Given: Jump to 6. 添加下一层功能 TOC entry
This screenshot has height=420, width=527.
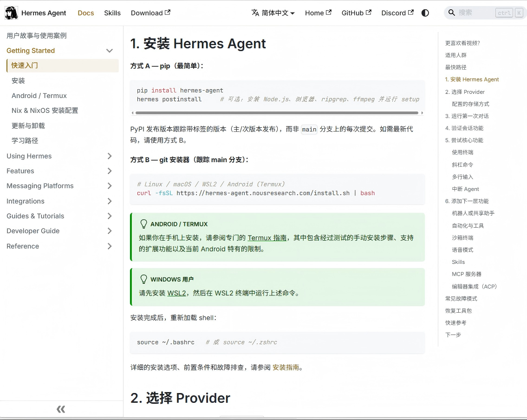Looking at the screenshot, I should pyautogui.click(x=467, y=201).
